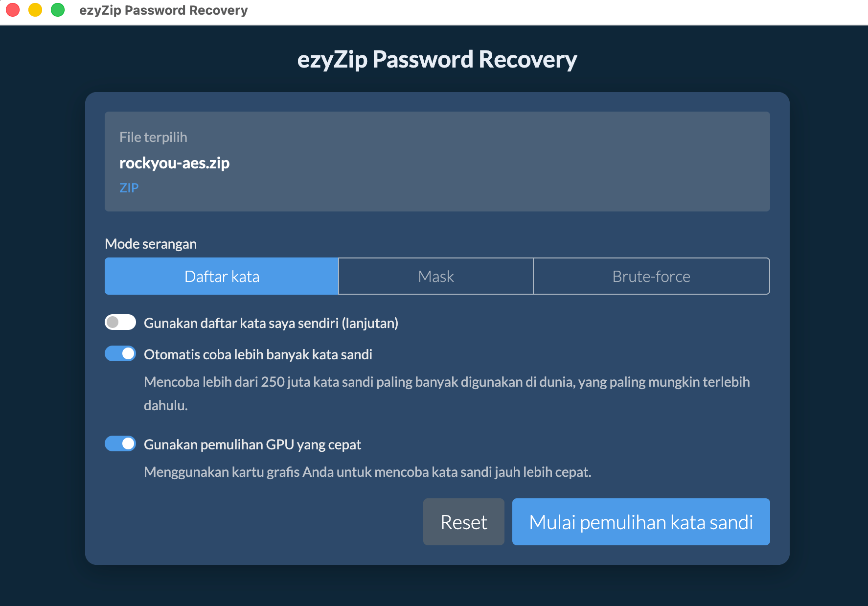
Task: Click the 'ezyZip Password Recovery' page heading
Action: pyautogui.click(x=437, y=59)
